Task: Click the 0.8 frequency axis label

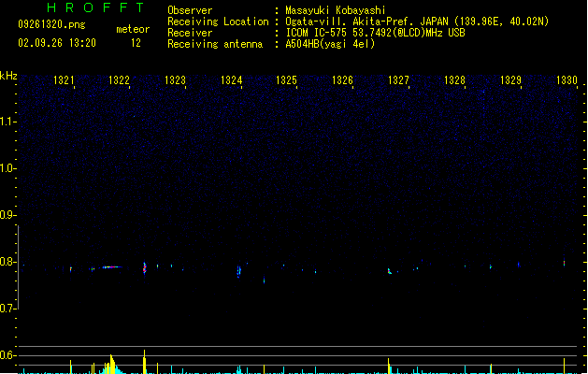Action: pyautogui.click(x=7, y=262)
